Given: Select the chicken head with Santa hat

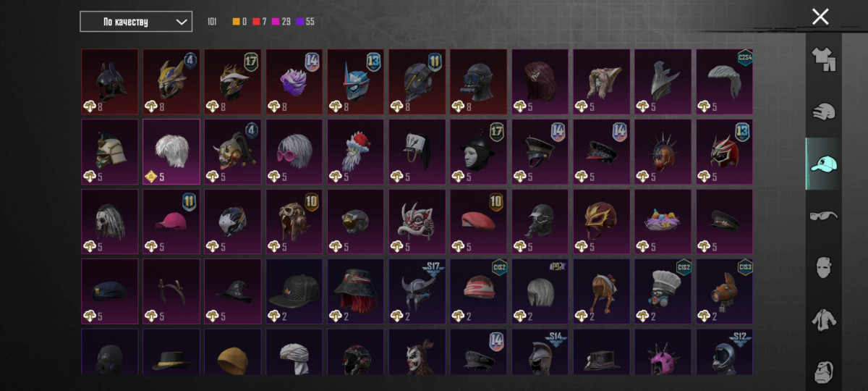Looking at the screenshot, I should [356, 151].
